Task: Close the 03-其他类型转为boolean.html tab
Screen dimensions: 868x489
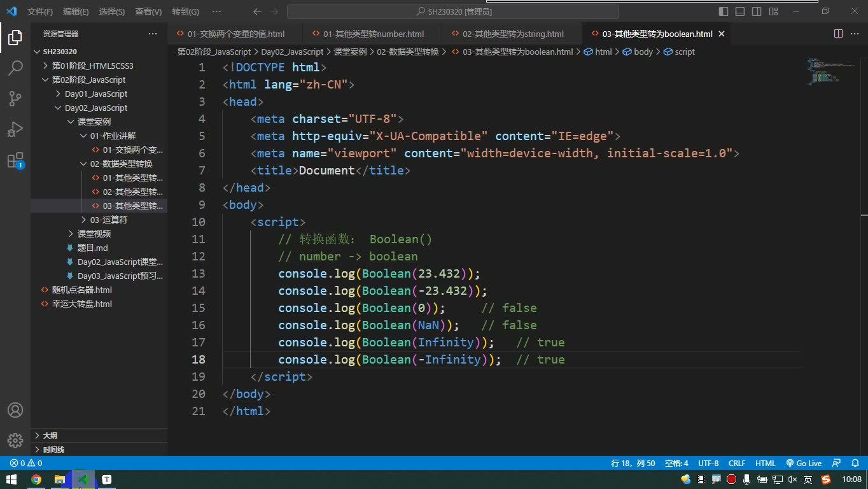Action: tap(722, 34)
